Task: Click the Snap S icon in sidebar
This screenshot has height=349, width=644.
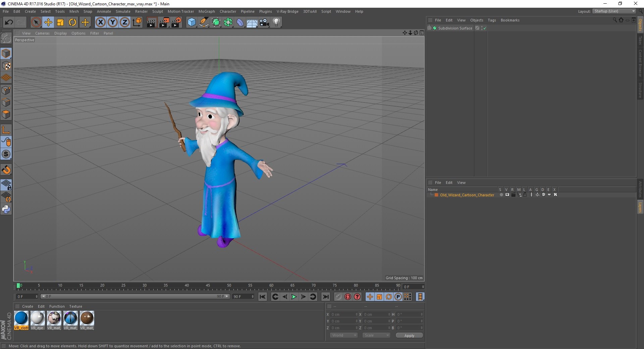Action: point(6,154)
